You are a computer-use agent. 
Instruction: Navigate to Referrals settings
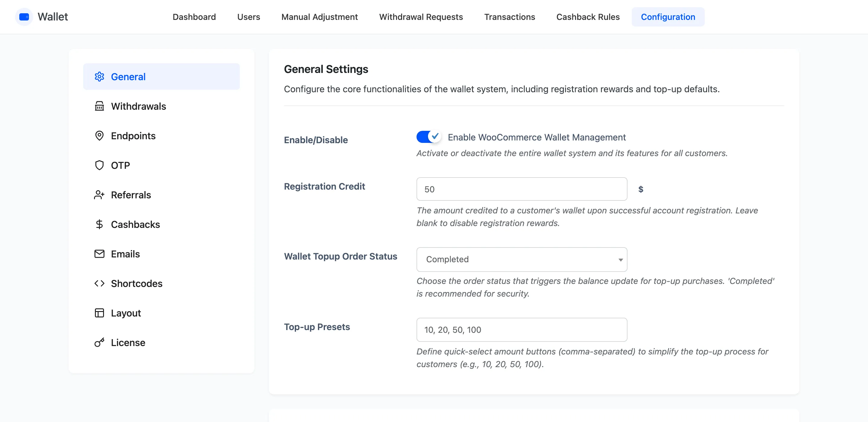[x=162, y=195]
